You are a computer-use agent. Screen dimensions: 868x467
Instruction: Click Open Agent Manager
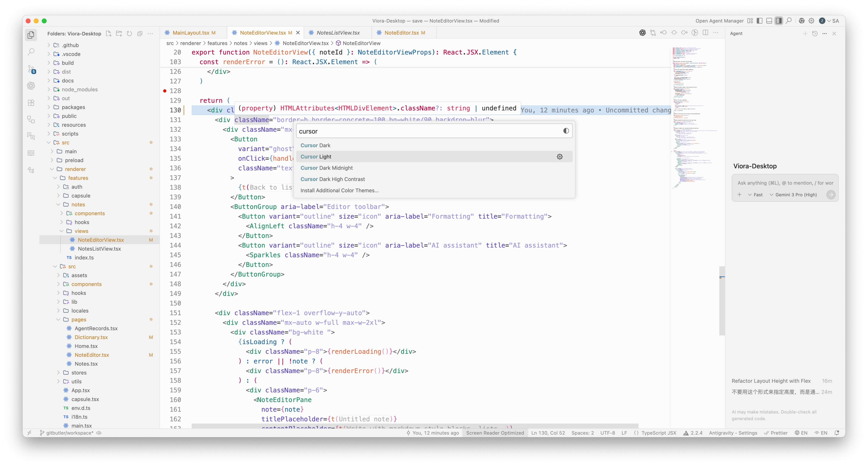tap(719, 21)
